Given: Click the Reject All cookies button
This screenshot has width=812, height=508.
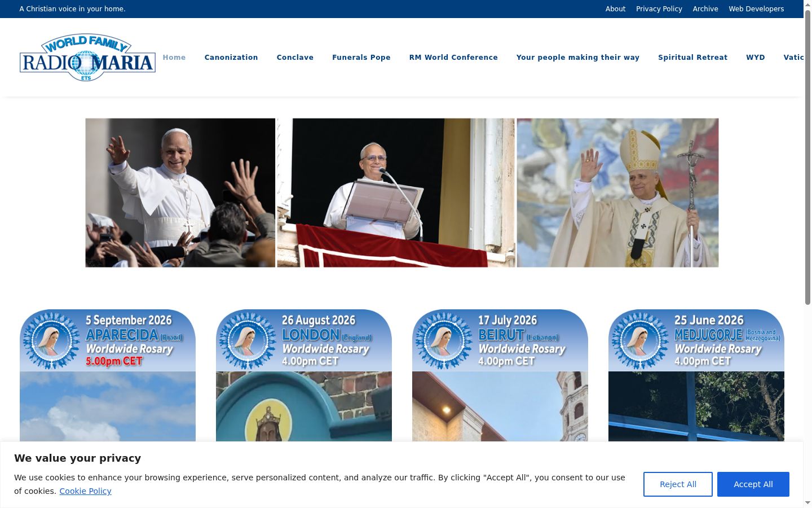Looking at the screenshot, I should (x=678, y=484).
